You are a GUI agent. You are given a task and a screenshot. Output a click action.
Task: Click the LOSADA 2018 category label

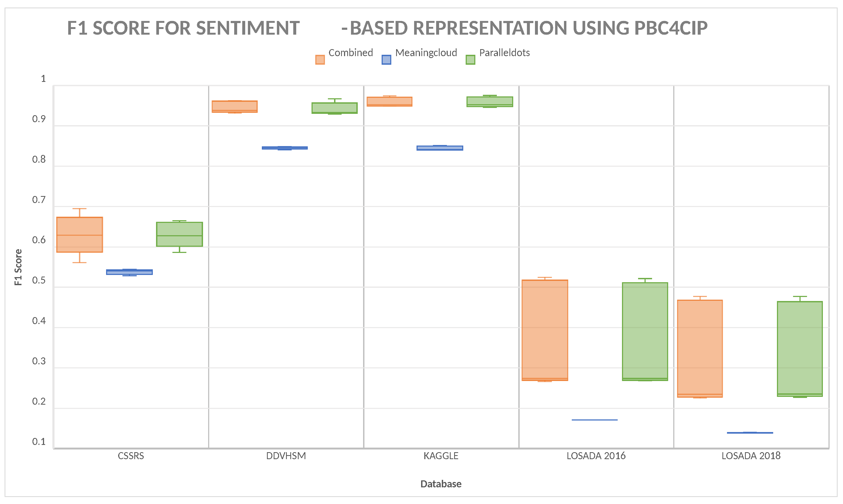[751, 456]
